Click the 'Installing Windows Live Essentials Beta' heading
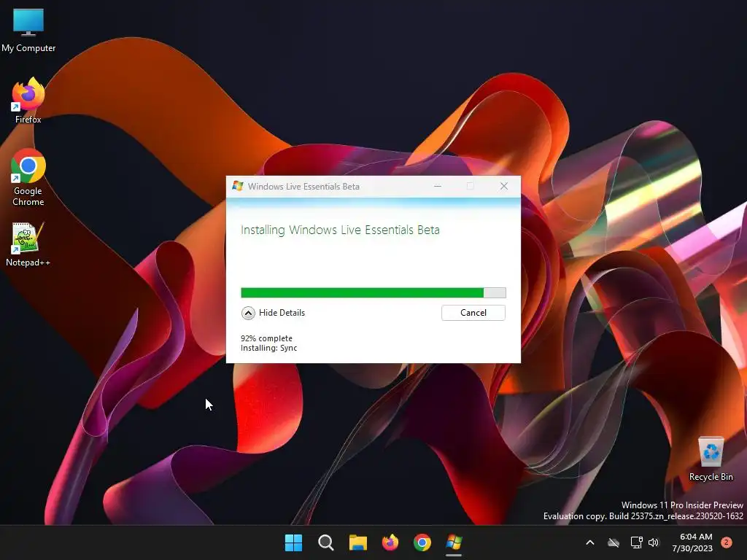The image size is (747, 560). tap(340, 230)
